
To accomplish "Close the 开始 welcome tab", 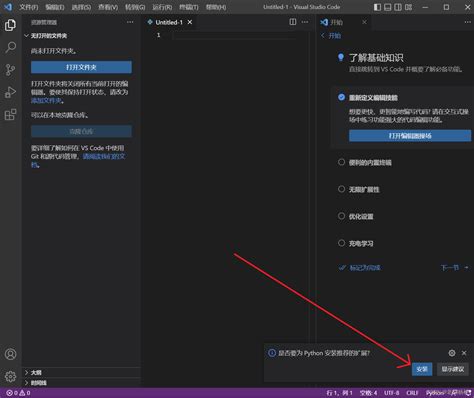I will pyautogui.click(x=364, y=22).
